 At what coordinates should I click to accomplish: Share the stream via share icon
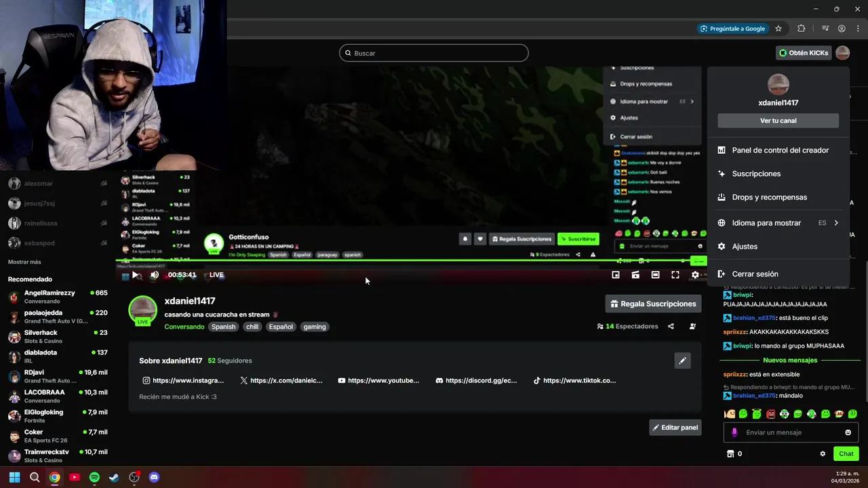tap(671, 326)
